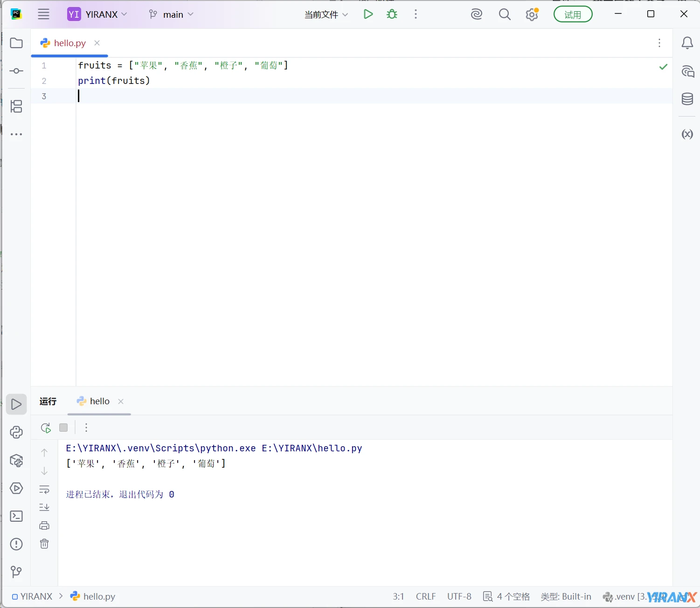Image resolution: width=700 pixels, height=608 pixels.
Task: Run the current file with the green play icon
Action: tap(368, 14)
